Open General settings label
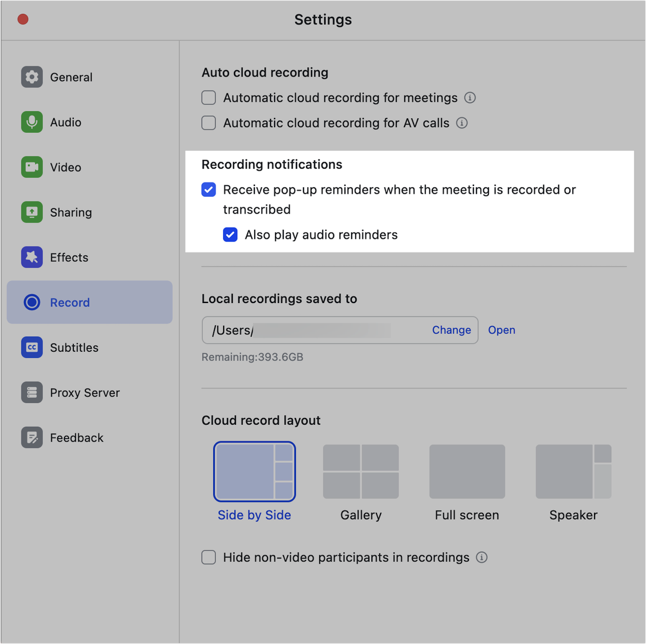 pos(71,77)
